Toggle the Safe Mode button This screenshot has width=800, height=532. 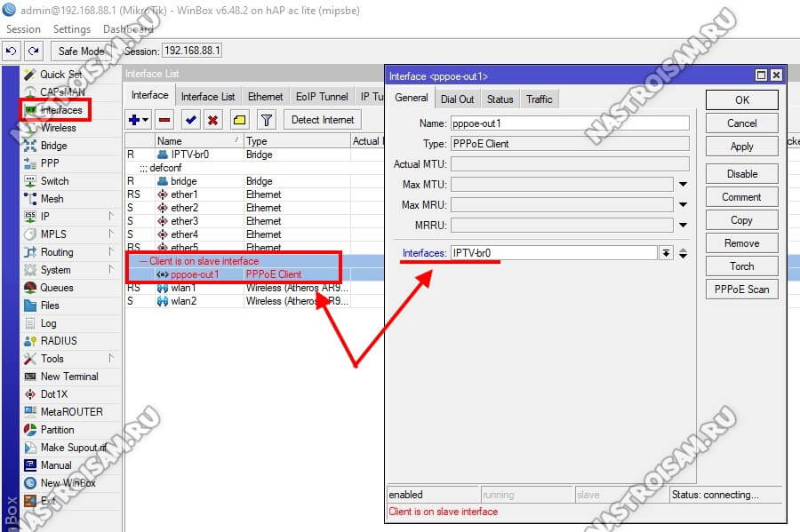[x=81, y=52]
